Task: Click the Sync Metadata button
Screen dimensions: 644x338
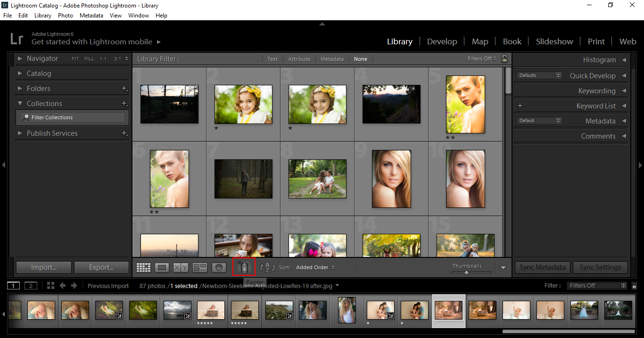Action: (x=543, y=267)
